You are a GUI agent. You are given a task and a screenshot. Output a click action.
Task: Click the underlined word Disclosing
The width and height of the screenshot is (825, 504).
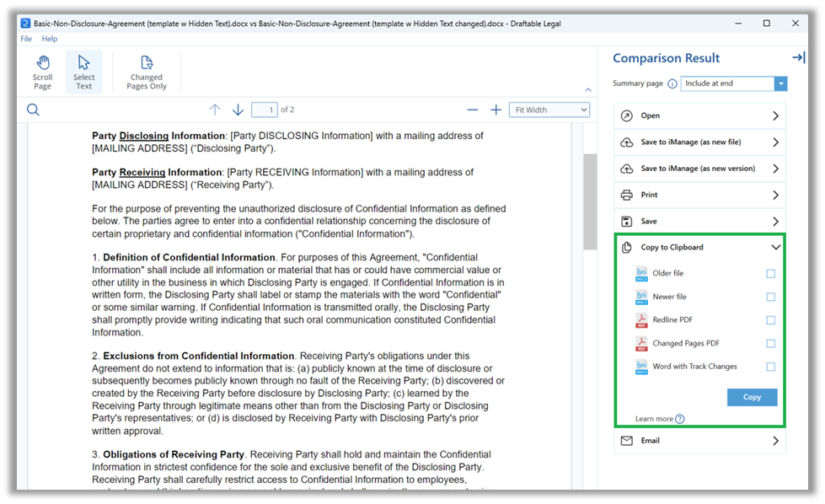(x=143, y=136)
